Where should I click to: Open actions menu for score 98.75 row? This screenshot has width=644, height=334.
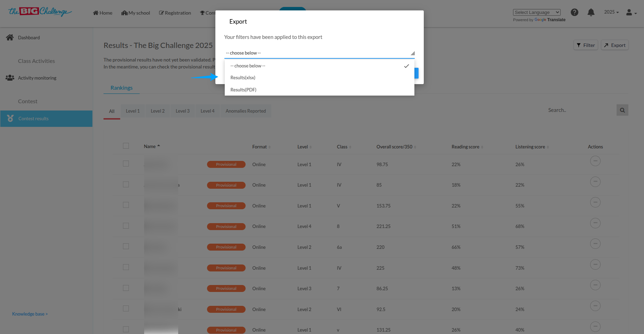[x=595, y=161]
